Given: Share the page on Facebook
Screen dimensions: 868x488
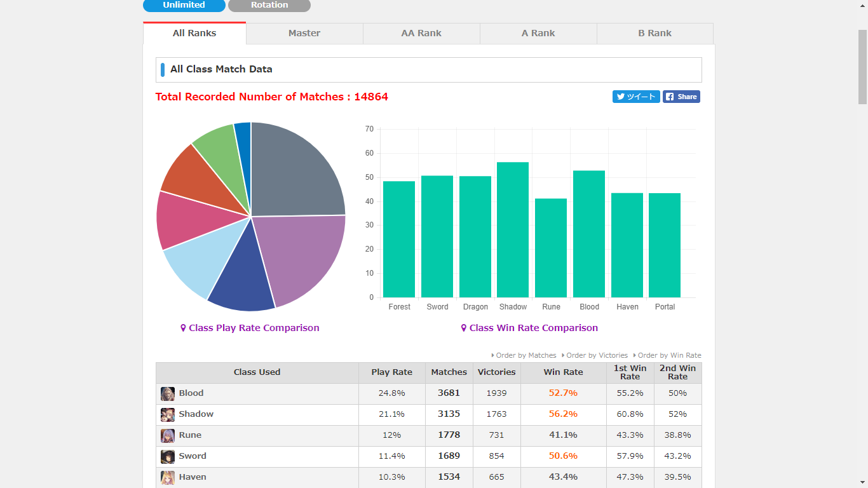Looking at the screenshot, I should (x=681, y=97).
